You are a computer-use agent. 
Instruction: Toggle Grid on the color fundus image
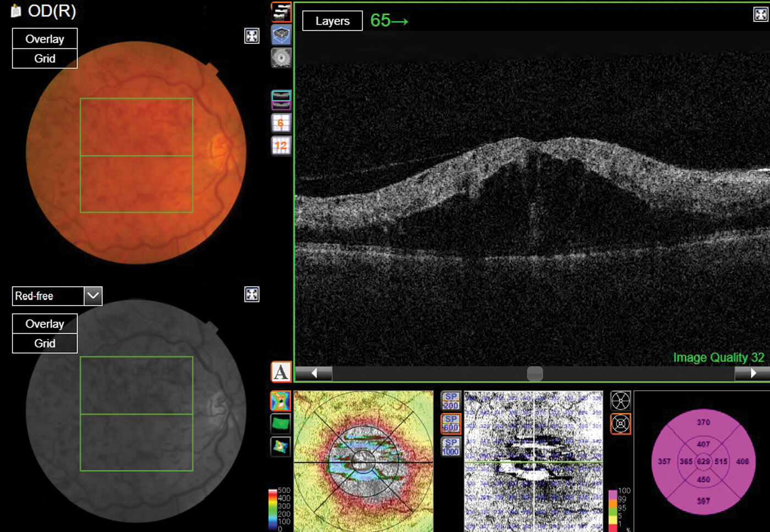coord(45,58)
